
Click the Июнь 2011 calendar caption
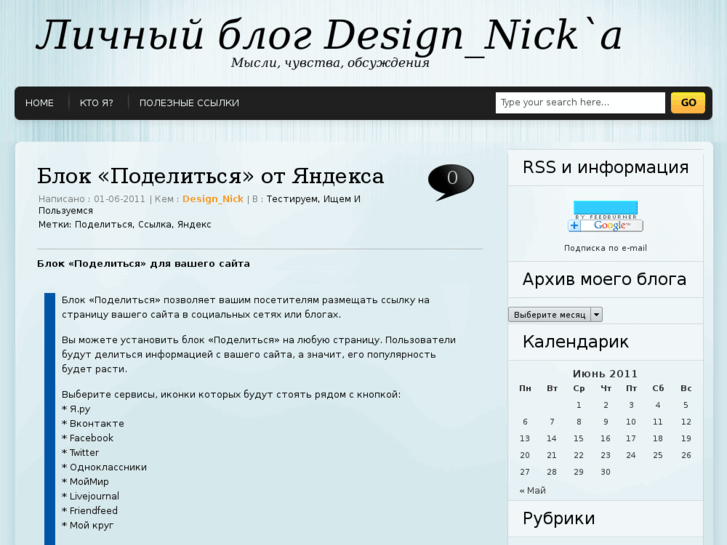(605, 374)
